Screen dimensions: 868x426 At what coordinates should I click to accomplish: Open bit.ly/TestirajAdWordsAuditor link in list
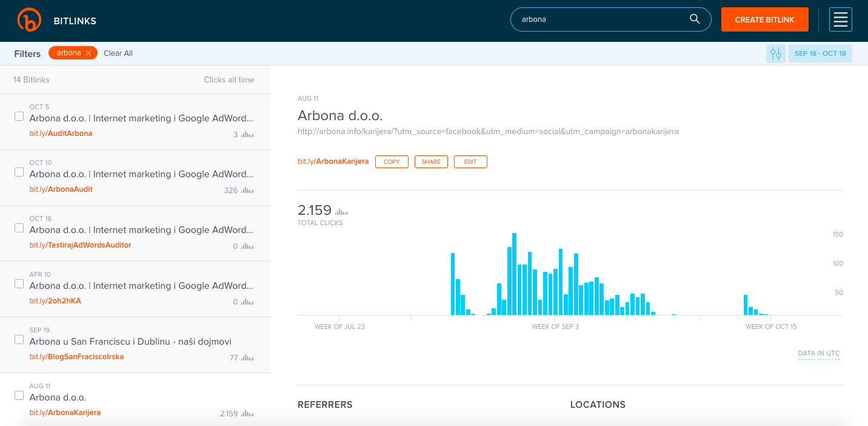tap(80, 245)
